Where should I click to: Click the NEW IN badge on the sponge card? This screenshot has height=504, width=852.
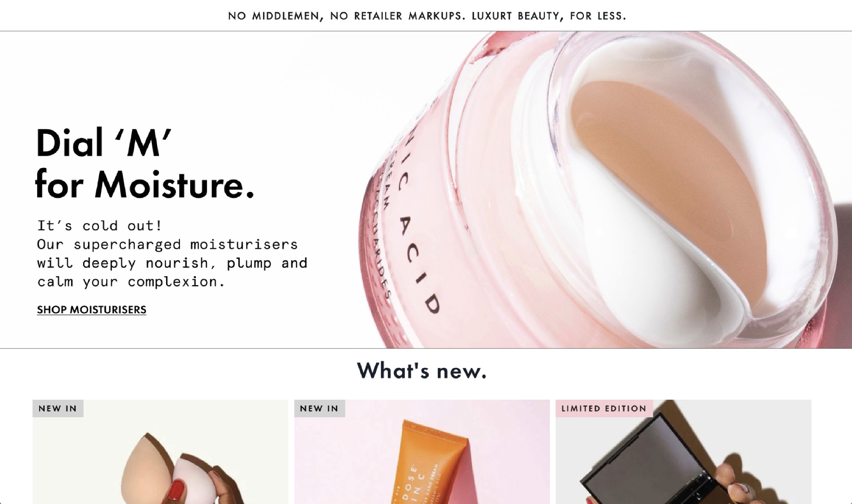coord(58,408)
